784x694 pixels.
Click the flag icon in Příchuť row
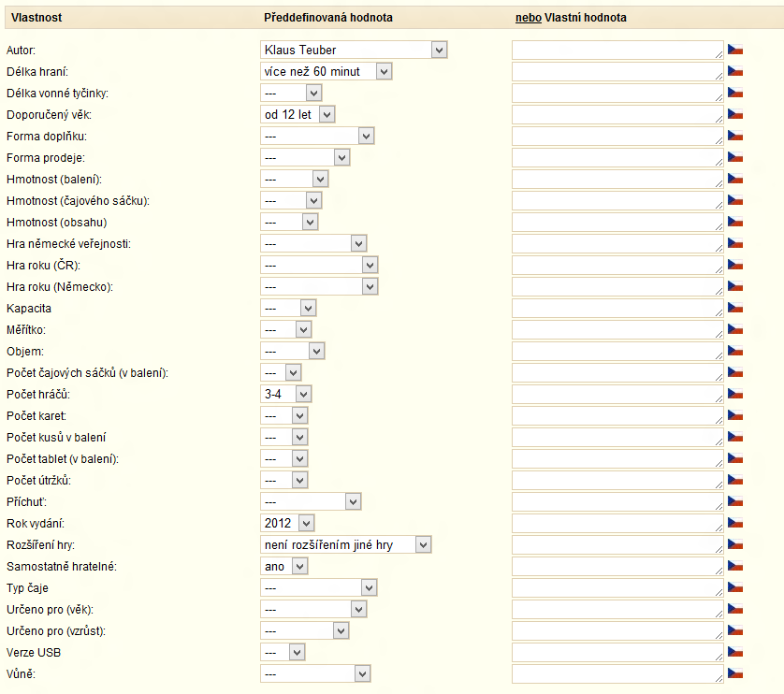click(x=735, y=501)
